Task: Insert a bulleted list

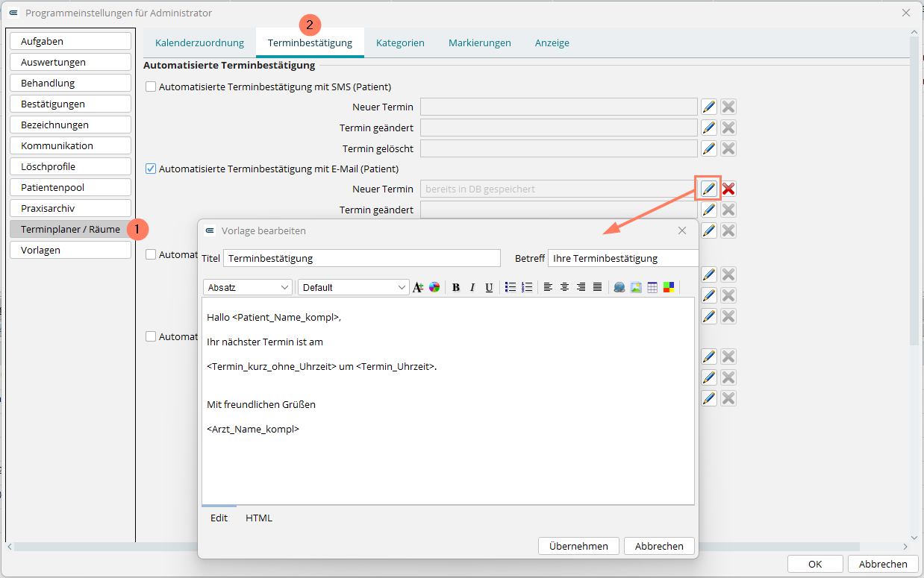Action: (511, 287)
